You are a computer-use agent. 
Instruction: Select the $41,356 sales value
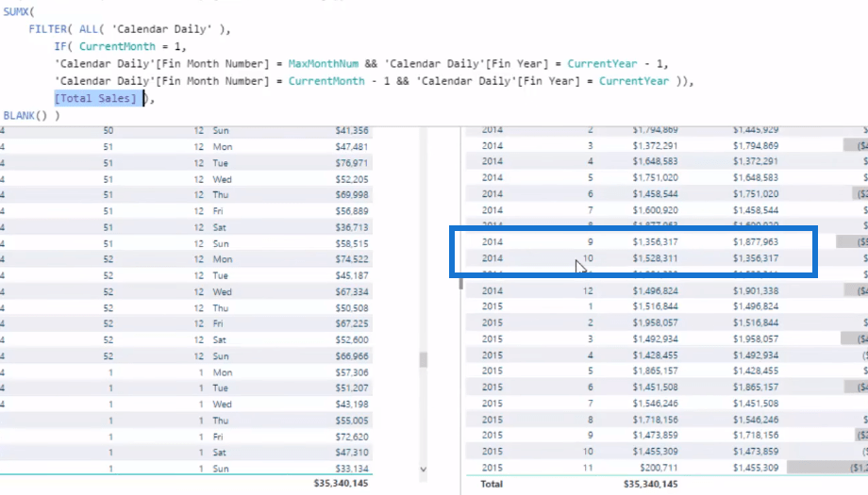352,130
